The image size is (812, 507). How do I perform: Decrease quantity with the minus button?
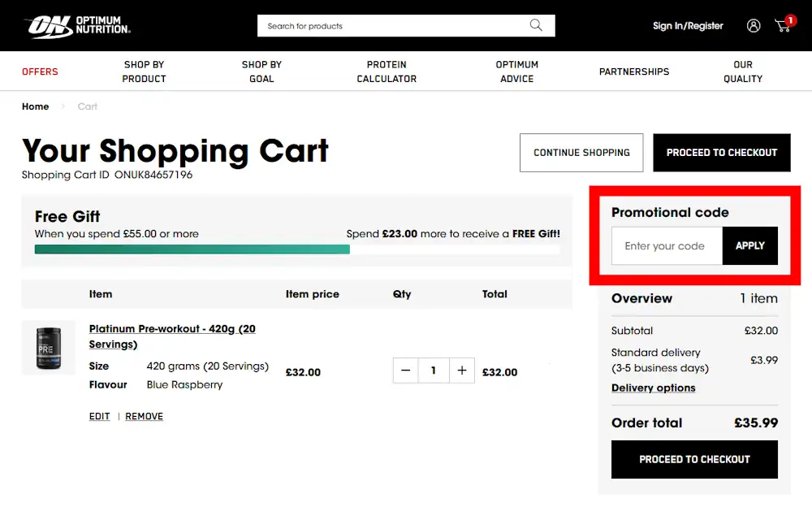[x=405, y=370]
